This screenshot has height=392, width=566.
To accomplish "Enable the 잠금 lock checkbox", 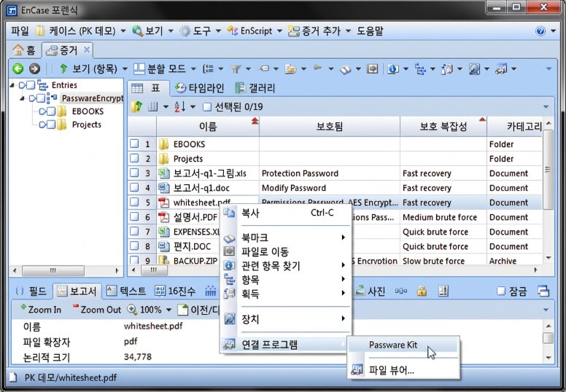I will tap(501, 291).
